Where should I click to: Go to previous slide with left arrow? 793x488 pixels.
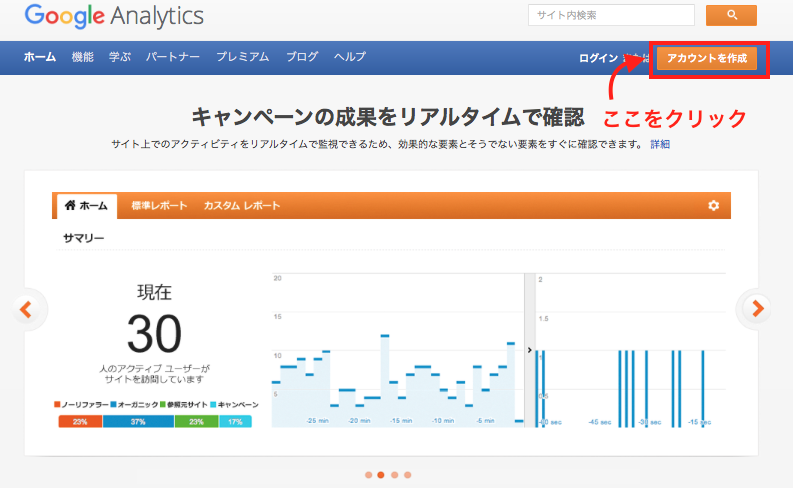click(x=28, y=309)
